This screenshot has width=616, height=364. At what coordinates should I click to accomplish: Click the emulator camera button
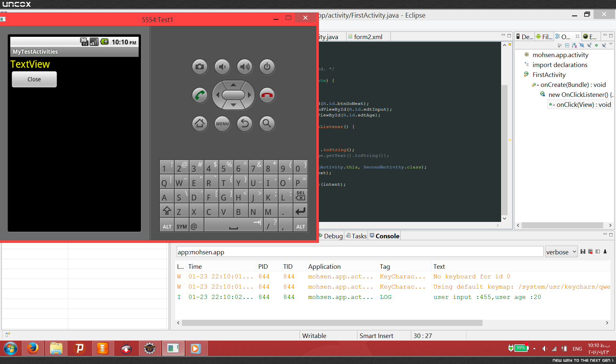(200, 67)
